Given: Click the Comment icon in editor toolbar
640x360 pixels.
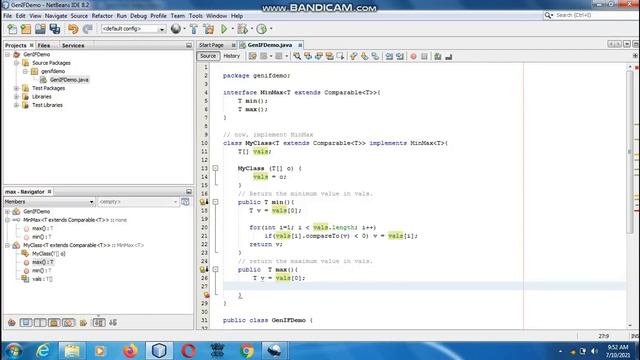Looking at the screenshot, I should coord(438,56).
